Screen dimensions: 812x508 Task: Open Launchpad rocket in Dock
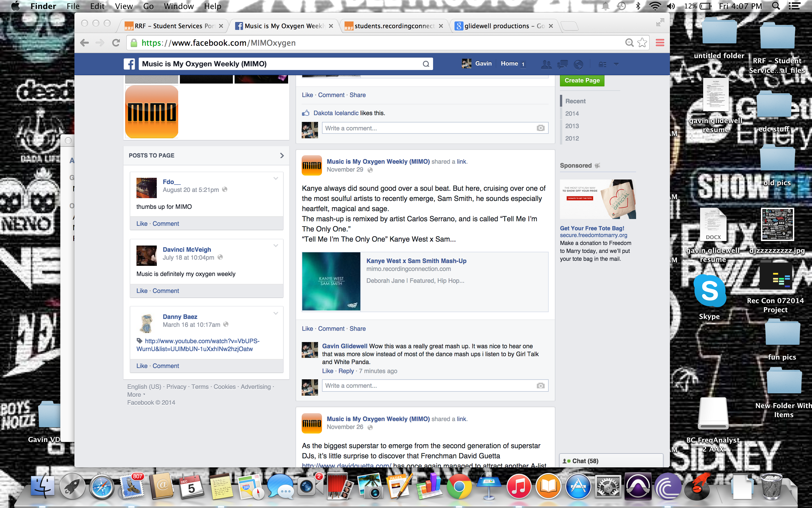(72, 487)
